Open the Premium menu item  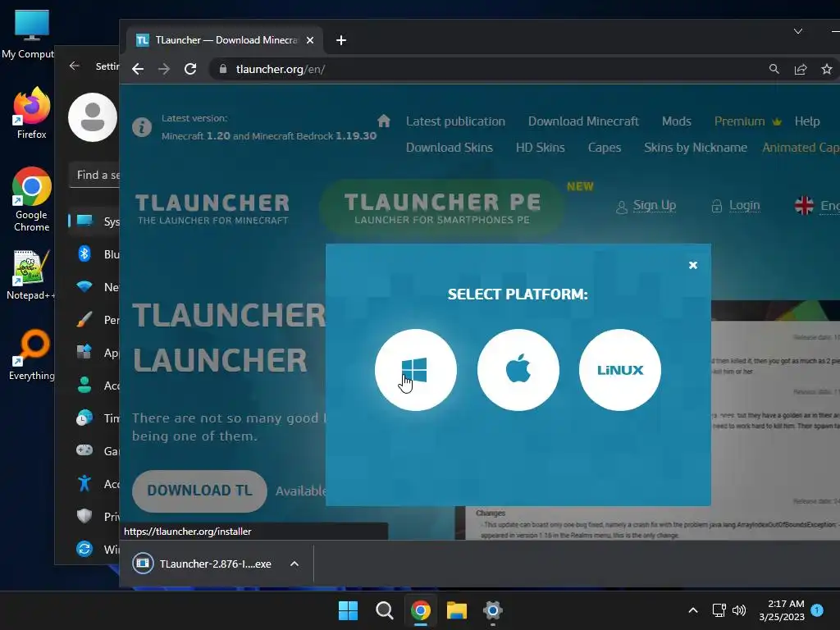click(747, 121)
